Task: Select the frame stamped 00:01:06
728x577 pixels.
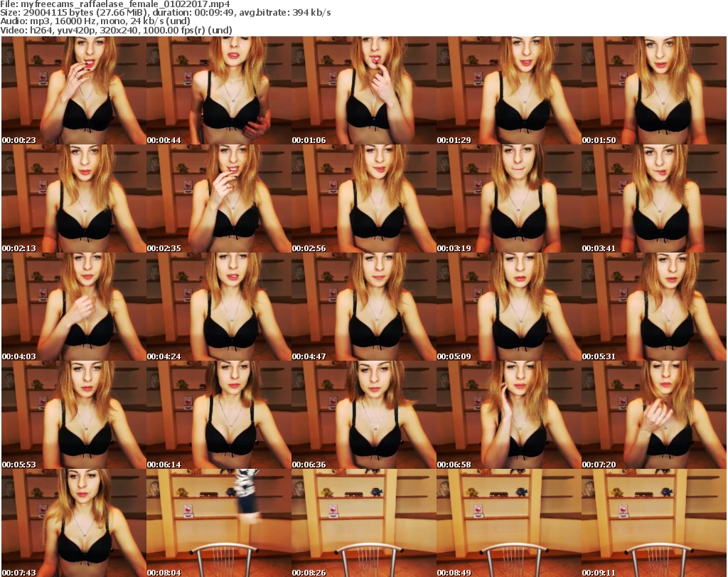Action: point(364,90)
